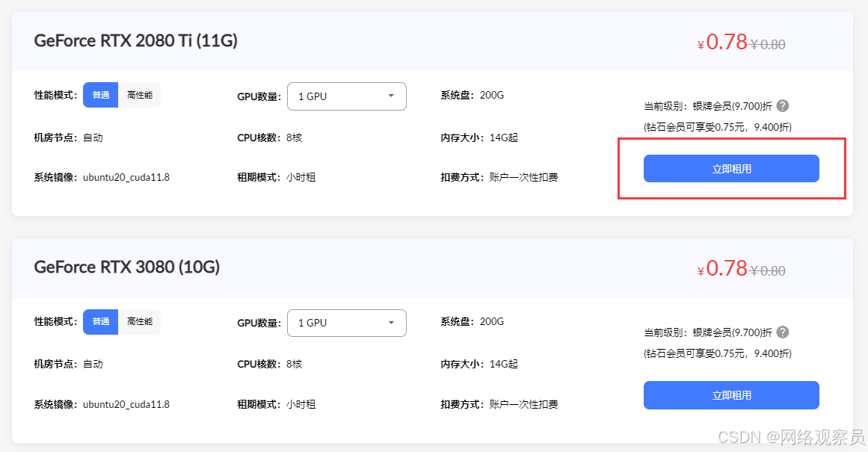Open membership help icon in RTX 3080 card

pyautogui.click(x=782, y=332)
